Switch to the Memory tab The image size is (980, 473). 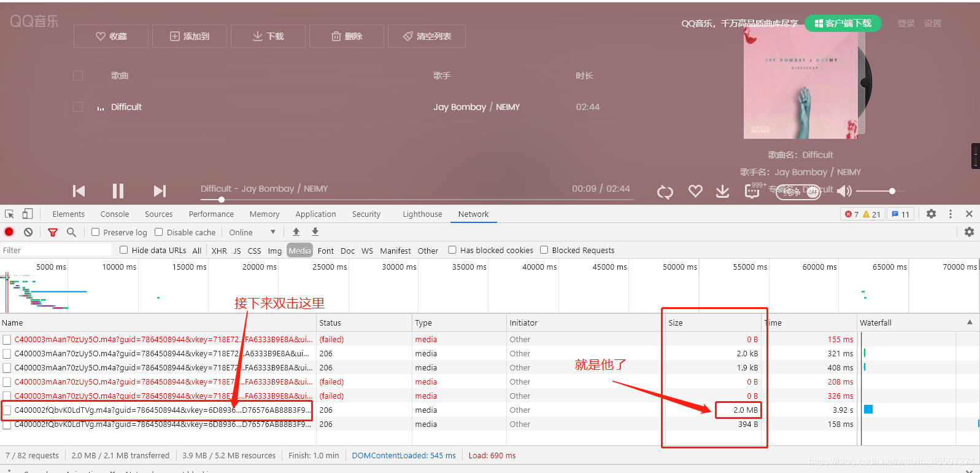coord(264,214)
